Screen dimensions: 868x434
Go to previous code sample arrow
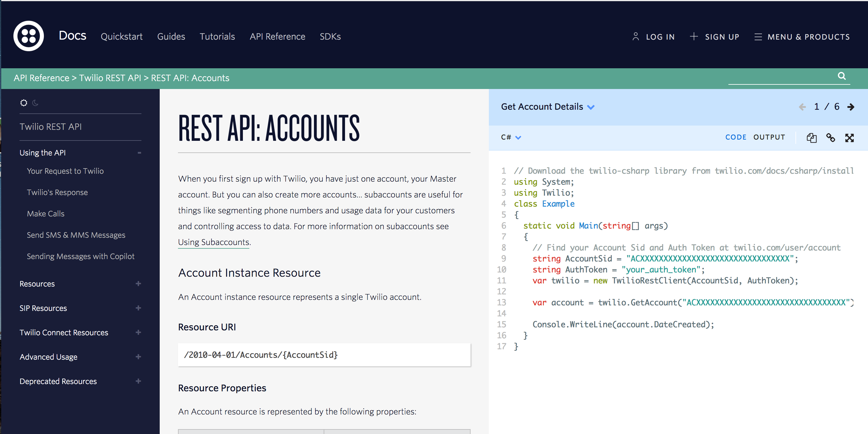(802, 107)
